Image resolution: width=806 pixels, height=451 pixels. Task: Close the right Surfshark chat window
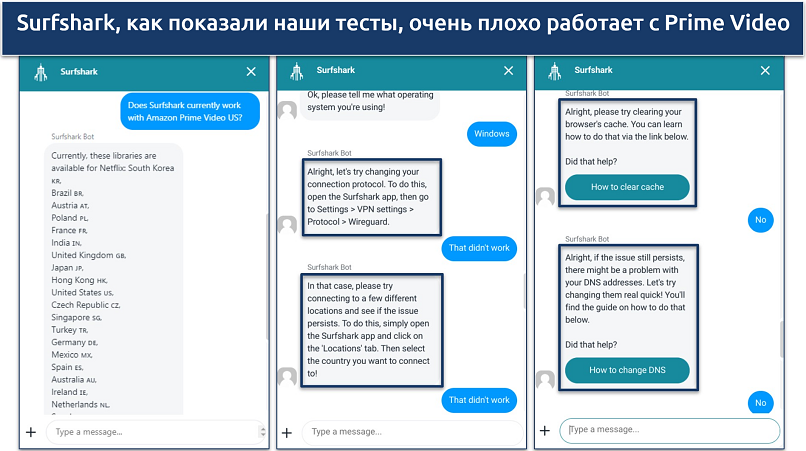coord(765,71)
